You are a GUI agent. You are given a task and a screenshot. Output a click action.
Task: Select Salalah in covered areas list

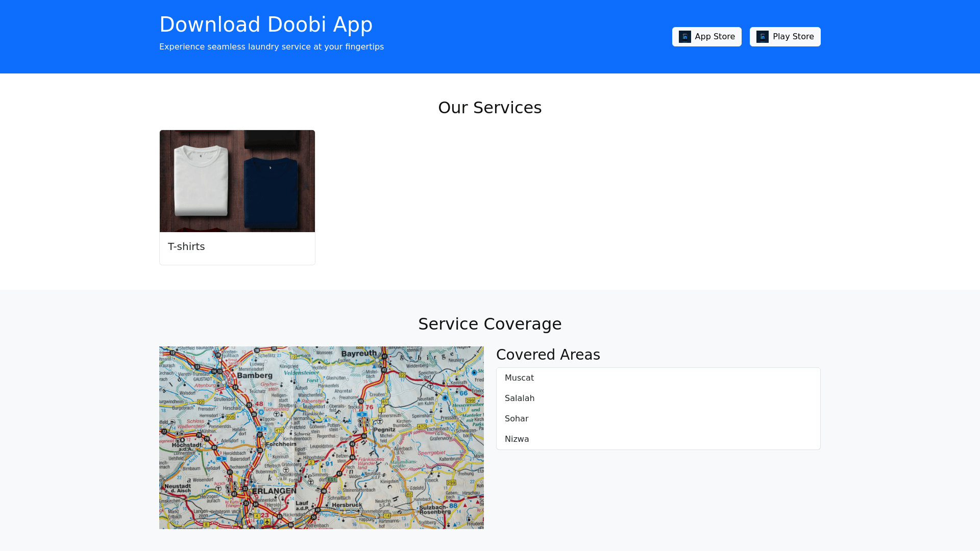(519, 398)
